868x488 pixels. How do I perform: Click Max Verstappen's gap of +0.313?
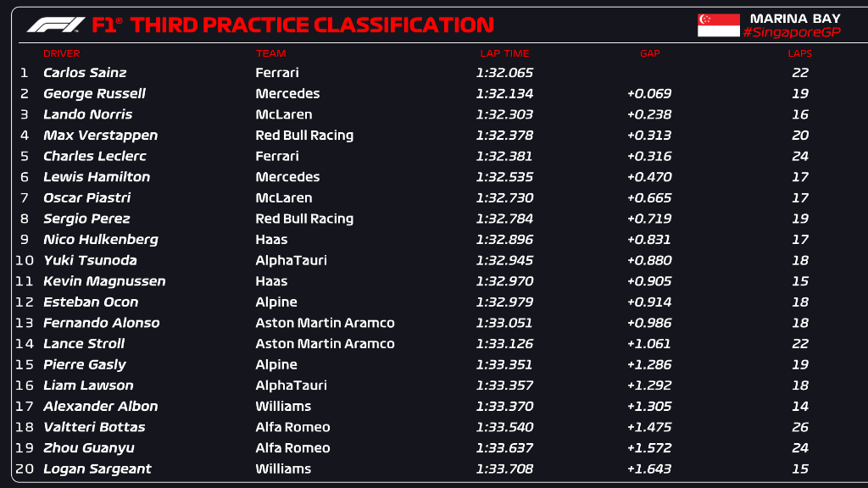click(x=649, y=135)
